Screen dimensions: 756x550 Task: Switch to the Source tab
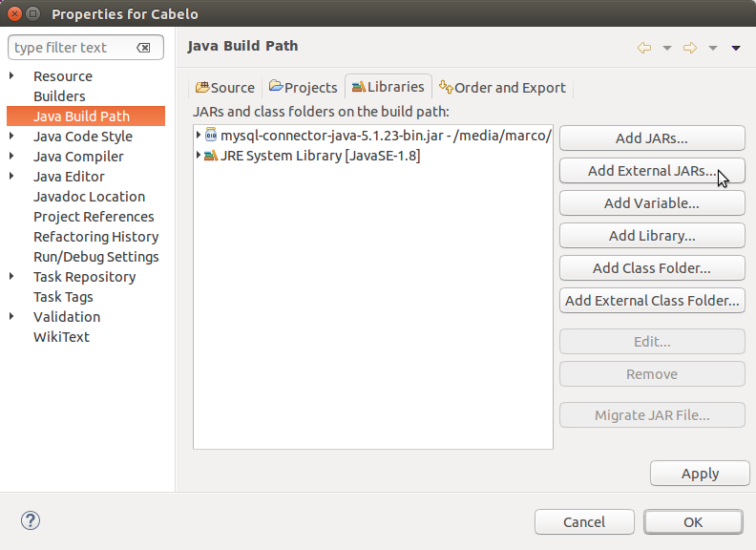click(225, 87)
